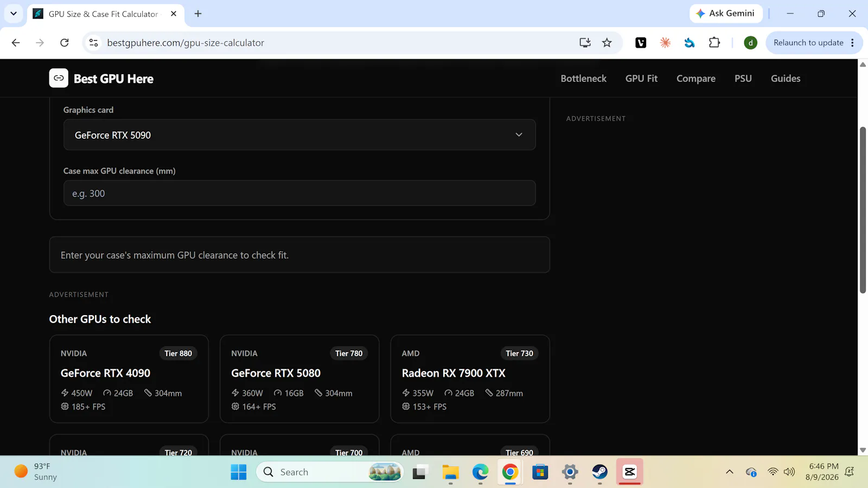This screenshot has height=488, width=868.
Task: Open the Compare nav item
Action: 695,78
